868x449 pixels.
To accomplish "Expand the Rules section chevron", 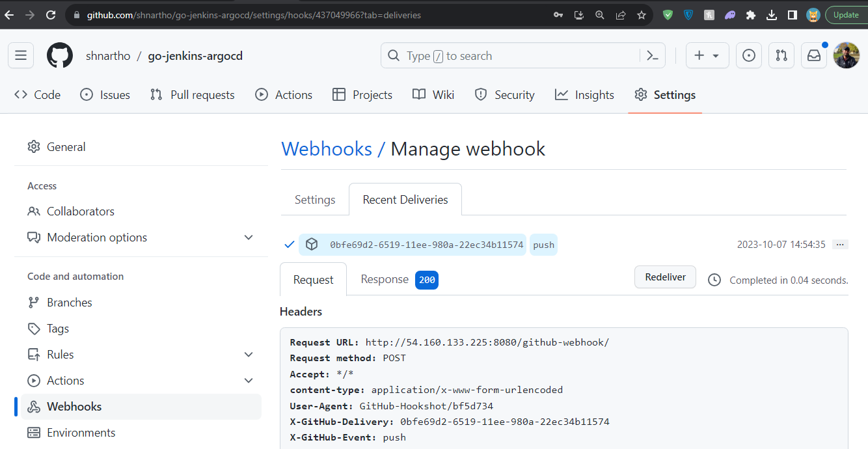I will pyautogui.click(x=249, y=355).
